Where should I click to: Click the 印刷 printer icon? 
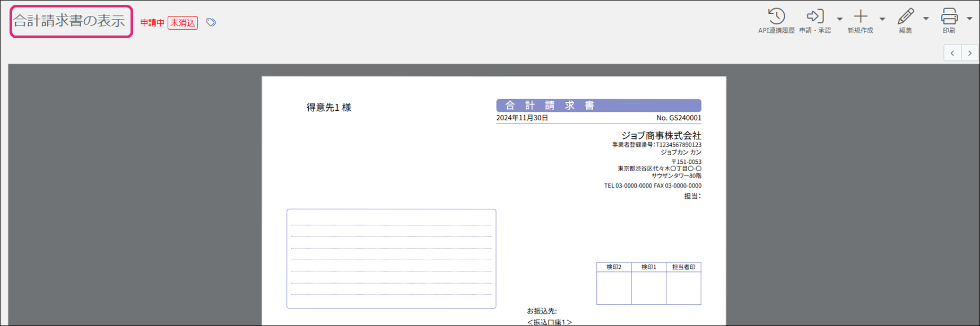coord(949,16)
